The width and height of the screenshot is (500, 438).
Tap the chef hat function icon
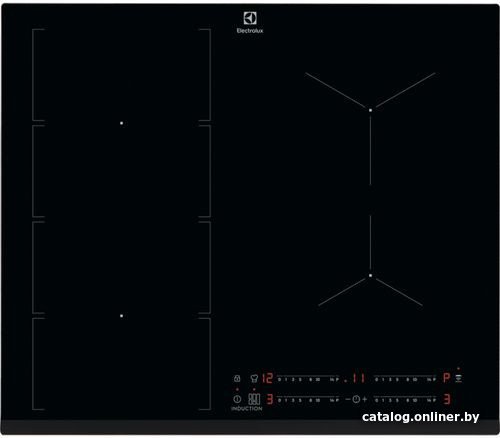[x=254, y=378]
